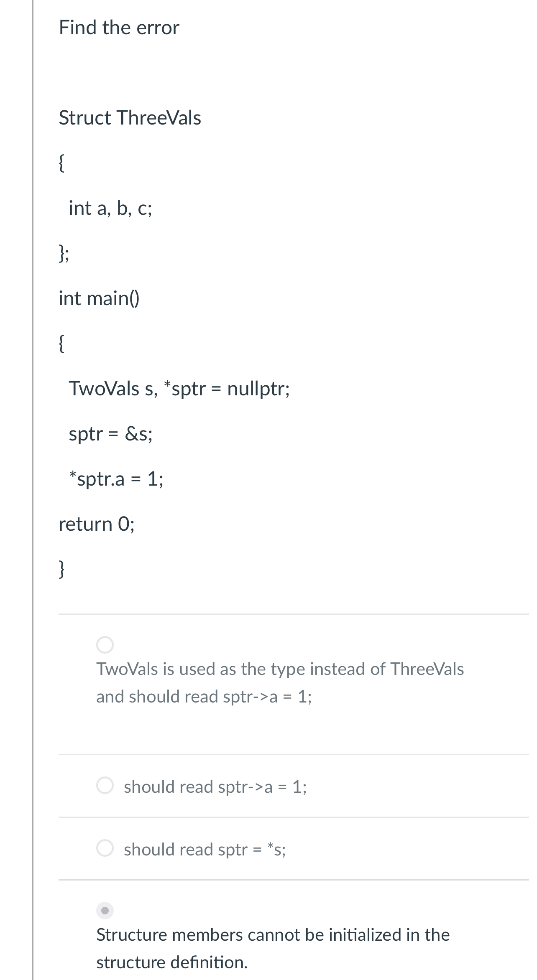Click the "Find the error" heading
The image size is (537, 980).
[118, 28]
